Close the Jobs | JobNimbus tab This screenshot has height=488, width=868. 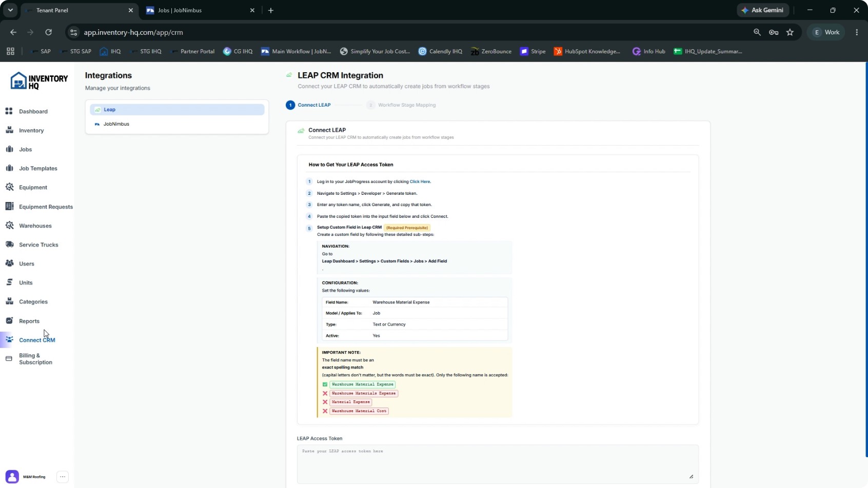coord(252,10)
